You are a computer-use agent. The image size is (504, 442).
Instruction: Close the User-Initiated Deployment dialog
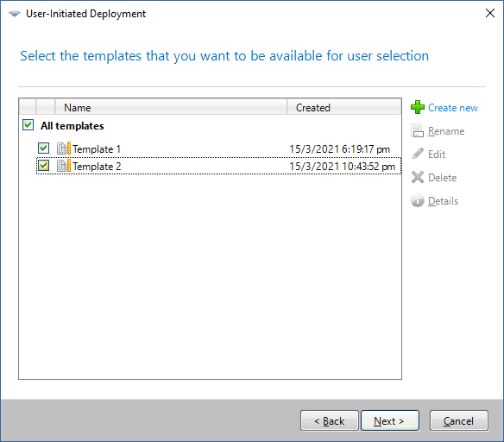pos(490,13)
